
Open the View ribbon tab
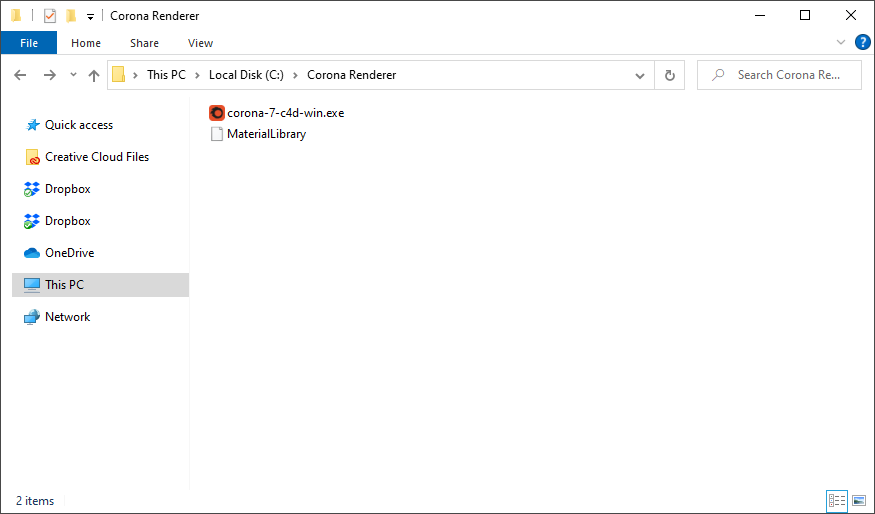pyautogui.click(x=200, y=43)
